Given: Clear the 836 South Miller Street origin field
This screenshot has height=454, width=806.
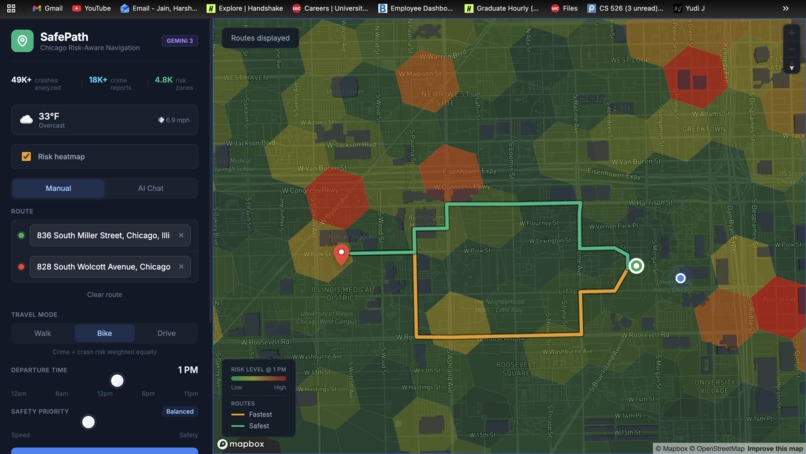Looking at the screenshot, I should point(181,235).
